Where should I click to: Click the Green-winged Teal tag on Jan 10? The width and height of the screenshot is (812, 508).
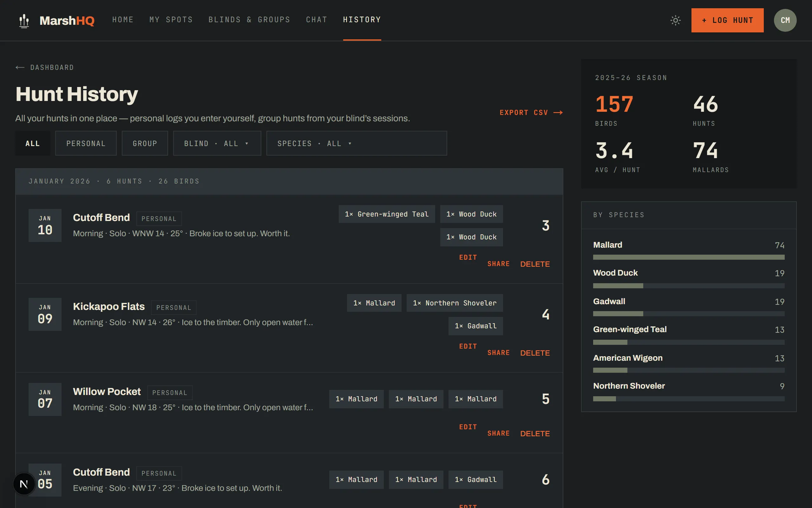click(387, 214)
